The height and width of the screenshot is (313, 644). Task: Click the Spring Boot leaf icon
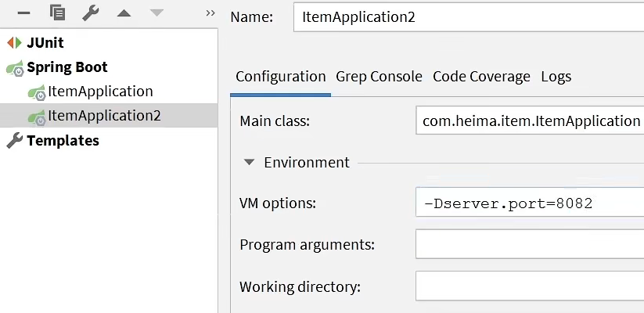click(14, 68)
